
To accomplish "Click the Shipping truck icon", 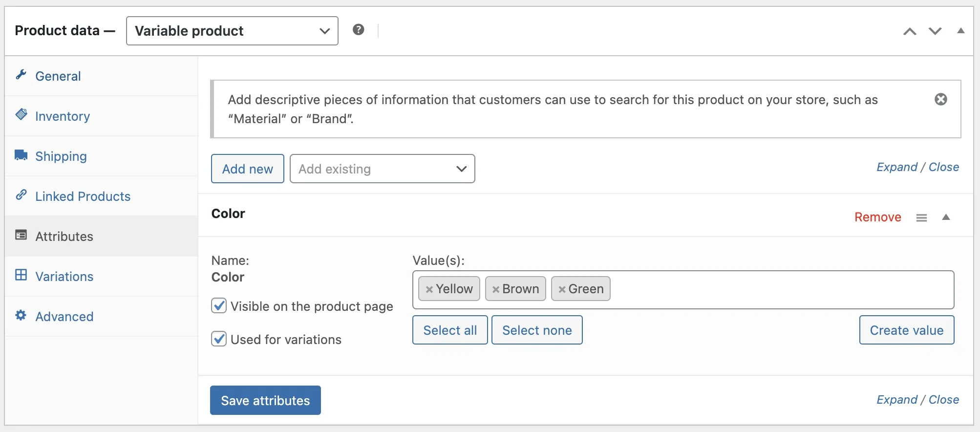I will point(21,155).
